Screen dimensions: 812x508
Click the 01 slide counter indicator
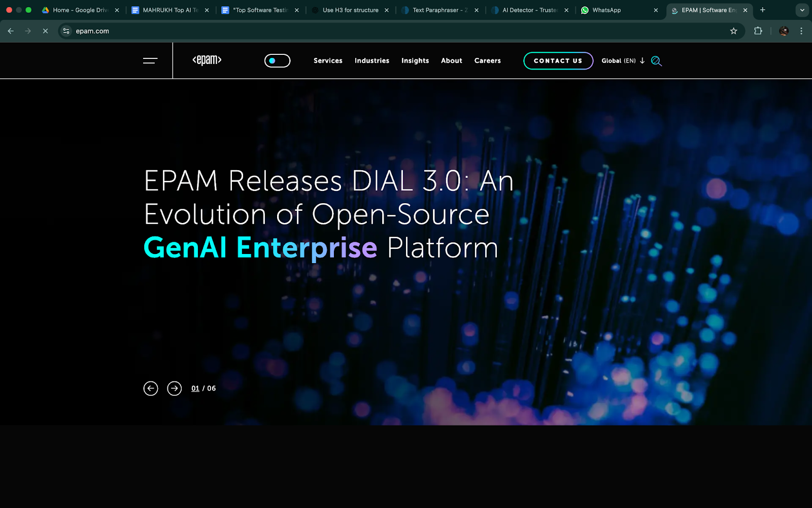pyautogui.click(x=195, y=389)
